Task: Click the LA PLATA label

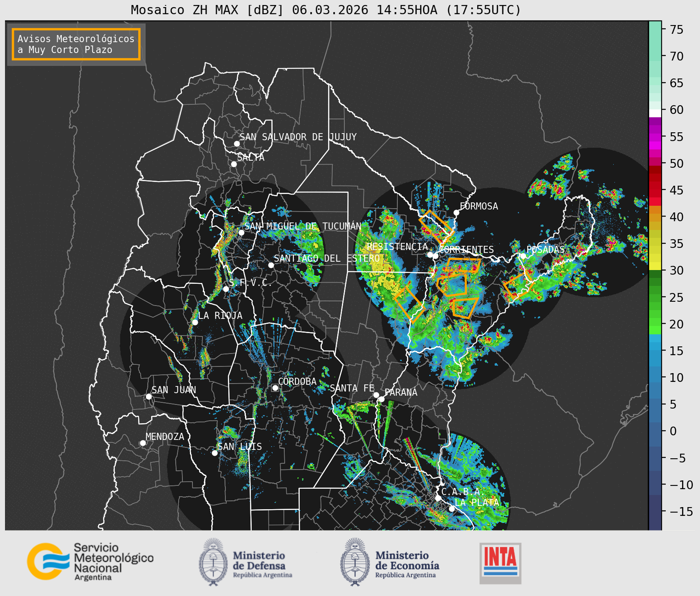Action: pyautogui.click(x=477, y=502)
